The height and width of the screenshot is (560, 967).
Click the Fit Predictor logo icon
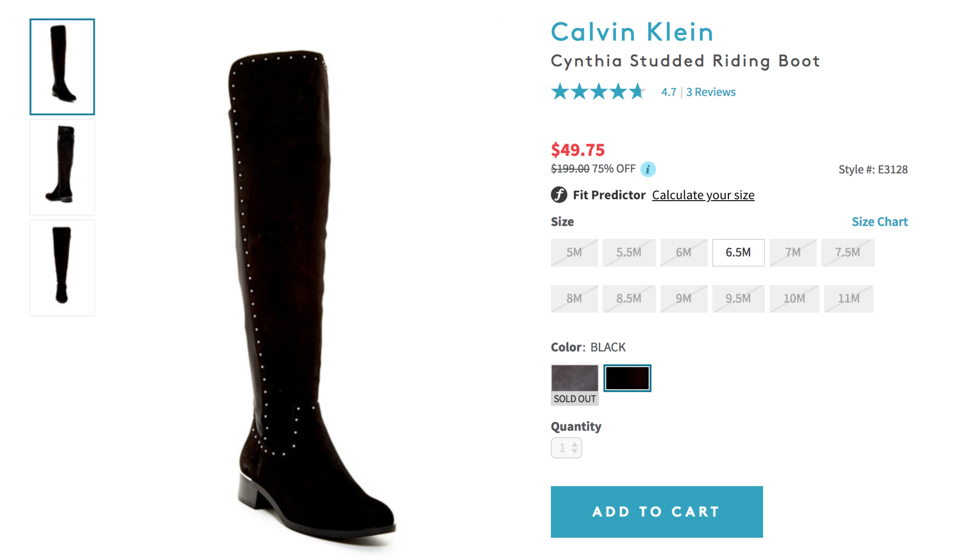[559, 195]
